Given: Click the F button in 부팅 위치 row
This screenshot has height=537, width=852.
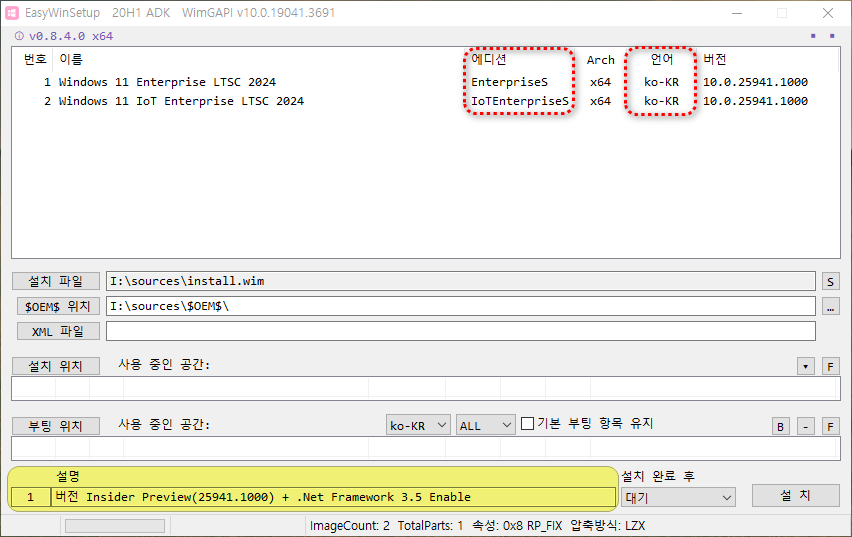Looking at the screenshot, I should (830, 426).
